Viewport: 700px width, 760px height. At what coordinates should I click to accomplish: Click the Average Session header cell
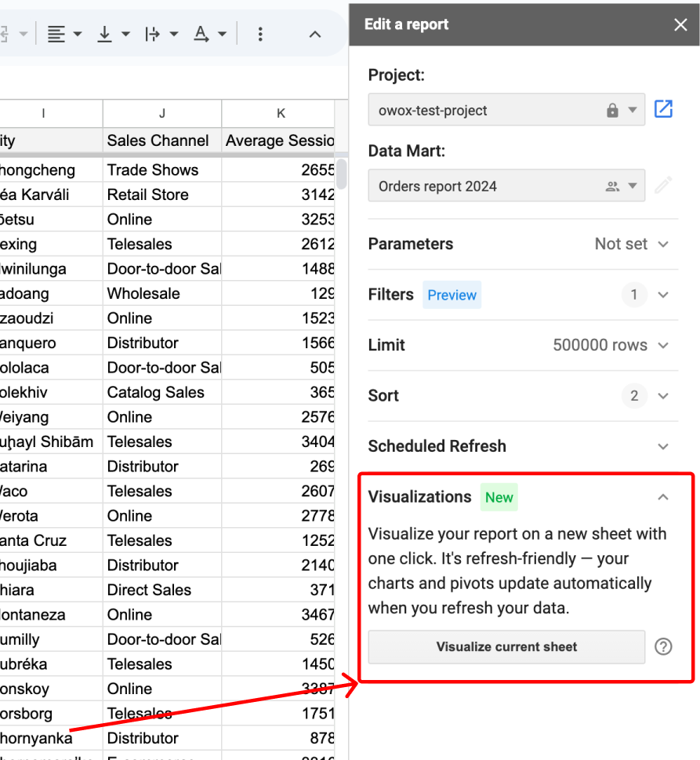(278, 140)
